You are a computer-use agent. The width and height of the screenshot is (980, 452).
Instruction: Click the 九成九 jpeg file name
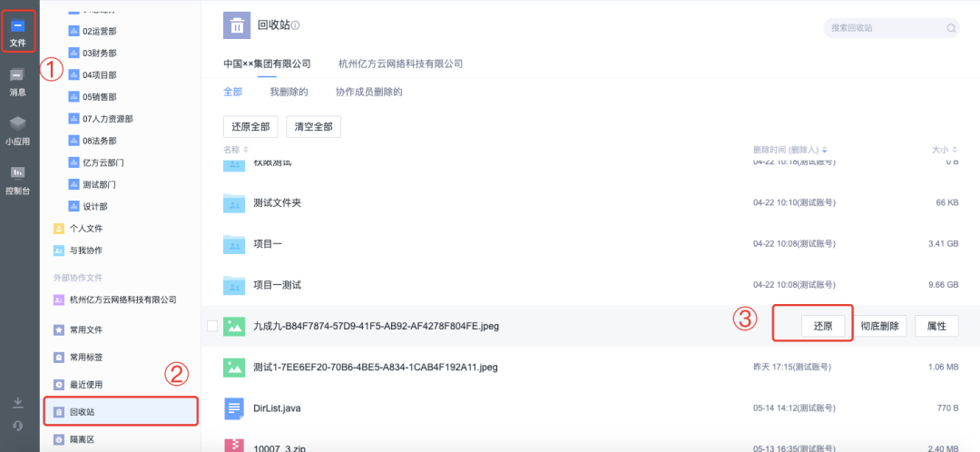pyautogui.click(x=377, y=326)
